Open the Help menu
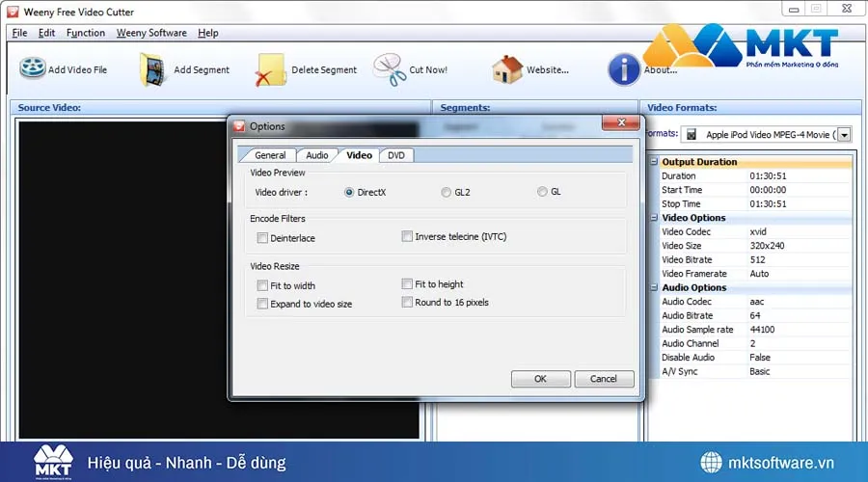The width and height of the screenshot is (868, 482). pyautogui.click(x=208, y=33)
